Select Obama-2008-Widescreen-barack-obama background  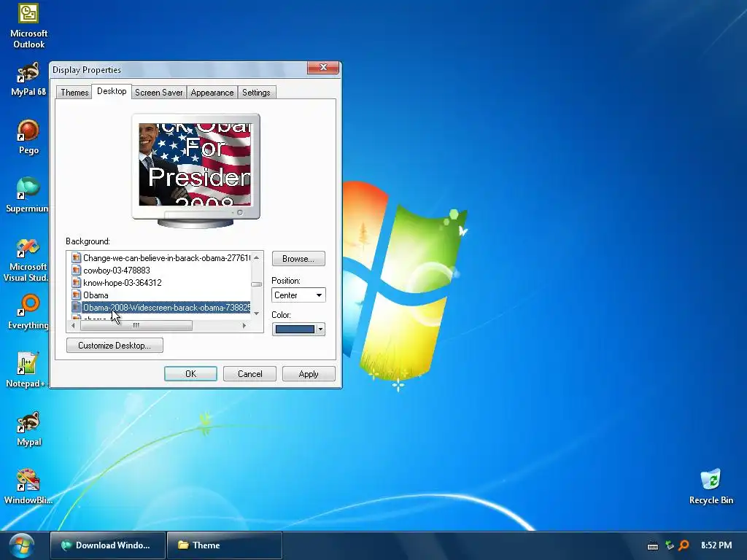pyautogui.click(x=166, y=307)
